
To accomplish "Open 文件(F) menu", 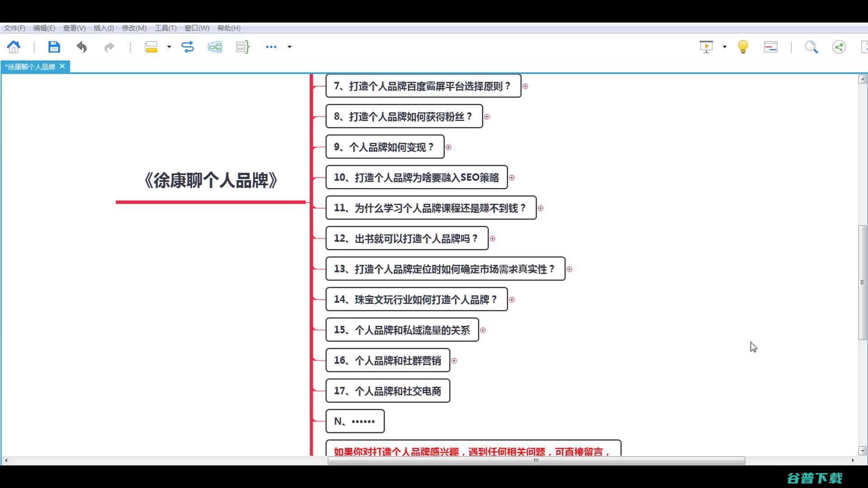I will tap(14, 28).
